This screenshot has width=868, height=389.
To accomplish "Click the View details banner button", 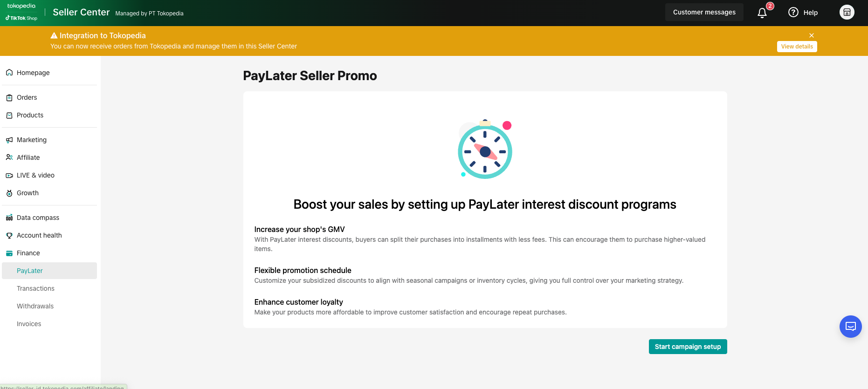I will pos(797,47).
